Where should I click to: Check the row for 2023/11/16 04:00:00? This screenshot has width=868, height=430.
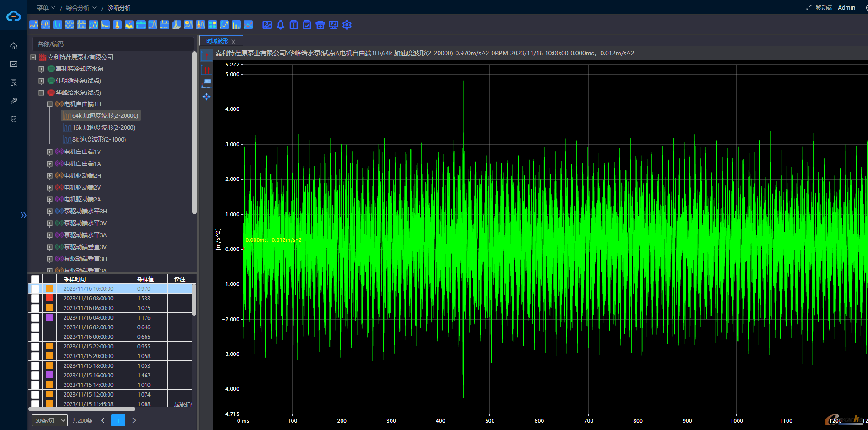[x=35, y=317]
